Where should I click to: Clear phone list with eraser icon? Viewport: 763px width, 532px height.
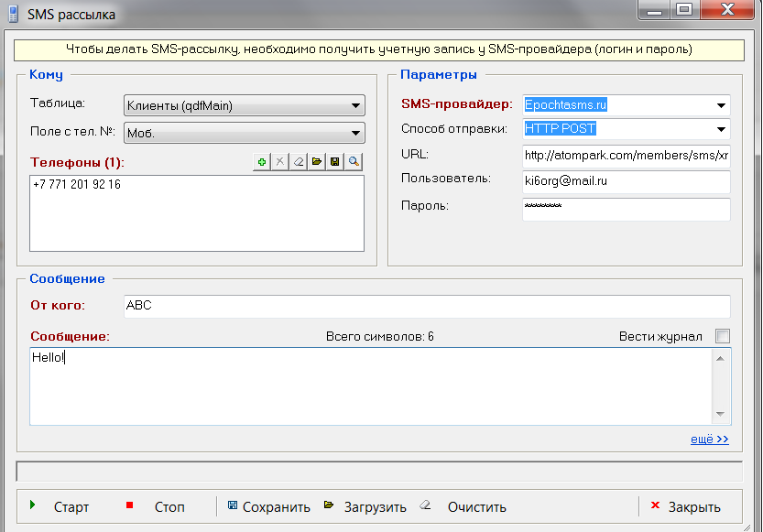click(299, 162)
